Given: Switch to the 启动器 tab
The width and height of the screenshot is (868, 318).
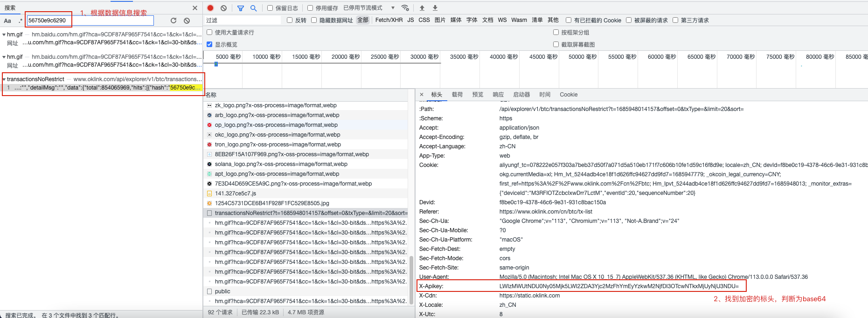Looking at the screenshot, I should (521, 95).
